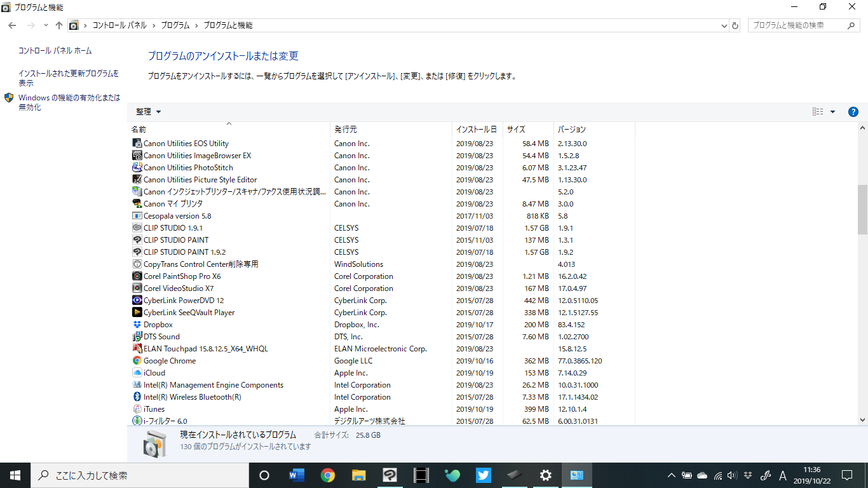
Task: Select the iCloud entry icon
Action: tap(137, 373)
